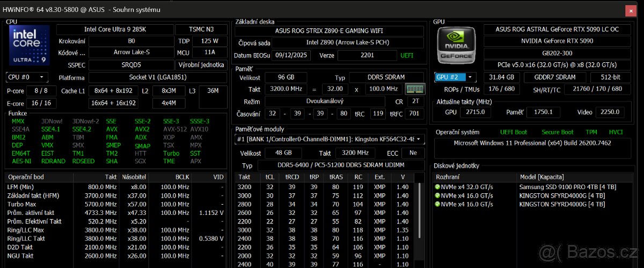The height and width of the screenshot is (268, 644).
Task: Select the Intel Z890 chipset field
Action: pyautogui.click(x=347, y=42)
